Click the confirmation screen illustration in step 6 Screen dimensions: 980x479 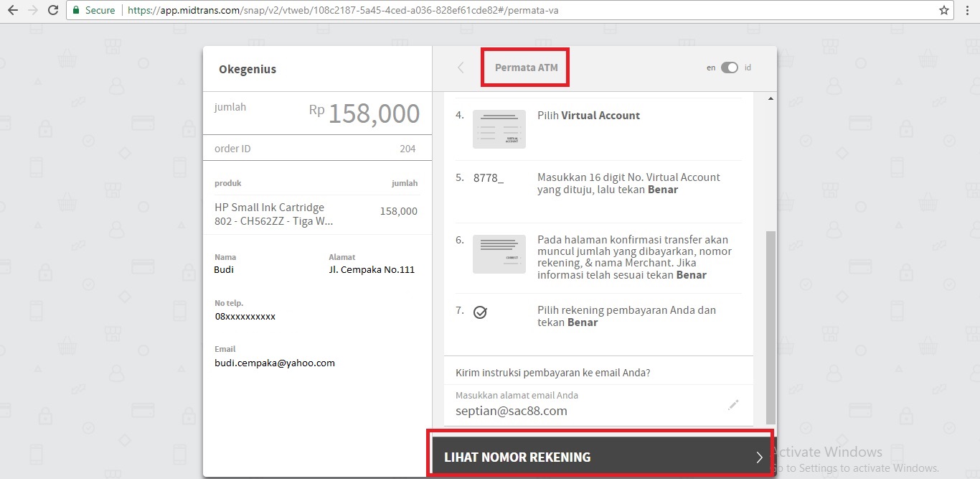[x=499, y=254]
